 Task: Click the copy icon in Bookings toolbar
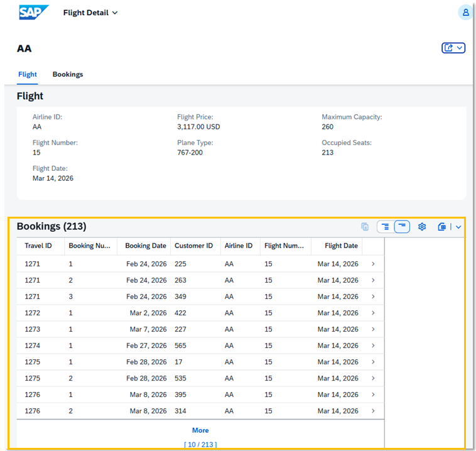coord(365,227)
